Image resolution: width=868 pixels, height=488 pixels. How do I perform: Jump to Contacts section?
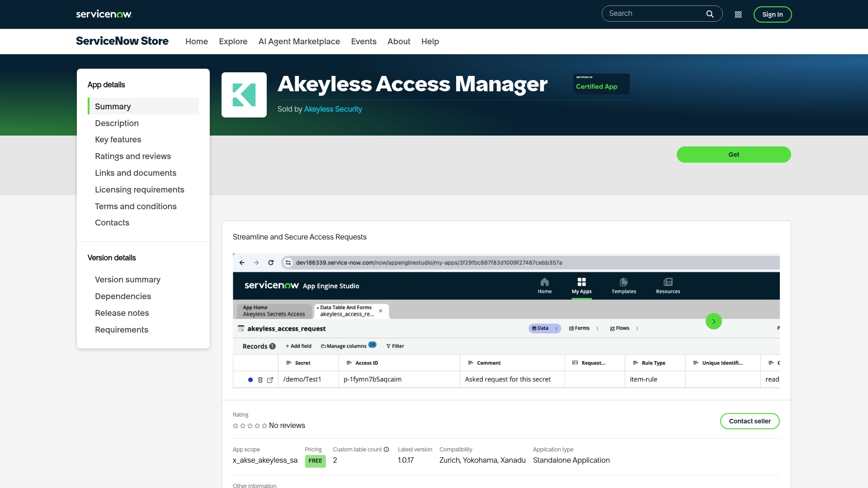tap(112, 223)
